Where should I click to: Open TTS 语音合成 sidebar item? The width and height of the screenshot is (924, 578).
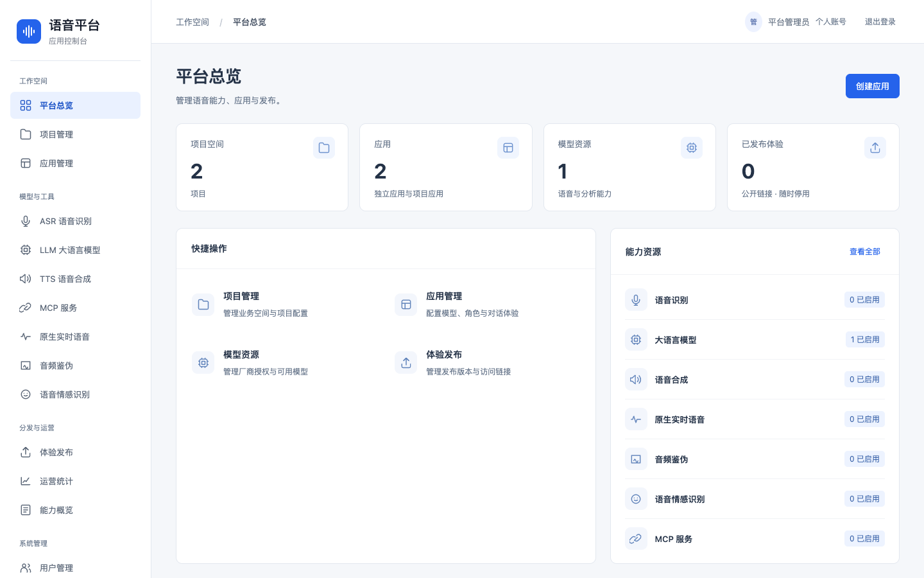coord(75,279)
